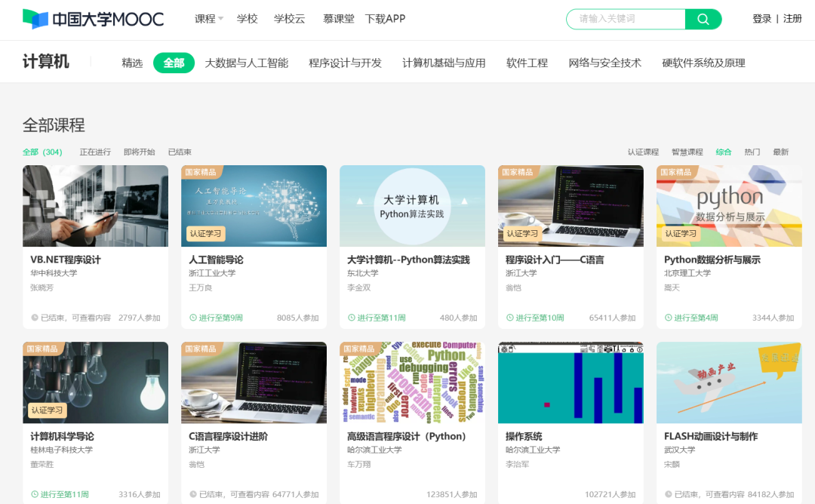The height and width of the screenshot is (504, 815).
Task: Open the 计算机科学导论 light bulb thumbnail
Action: pos(96,383)
